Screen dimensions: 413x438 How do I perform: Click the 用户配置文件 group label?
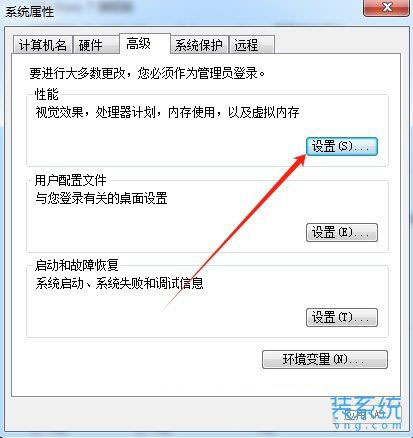pos(70,180)
